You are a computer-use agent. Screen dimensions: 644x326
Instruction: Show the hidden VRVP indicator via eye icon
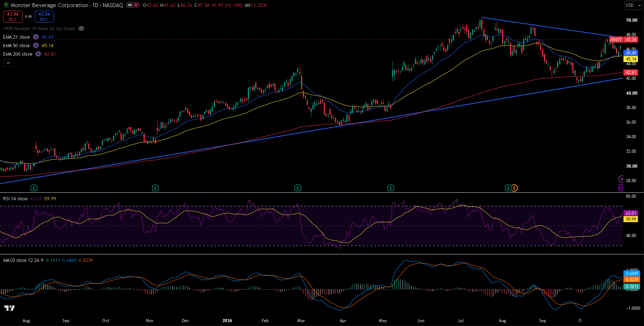click(x=81, y=28)
